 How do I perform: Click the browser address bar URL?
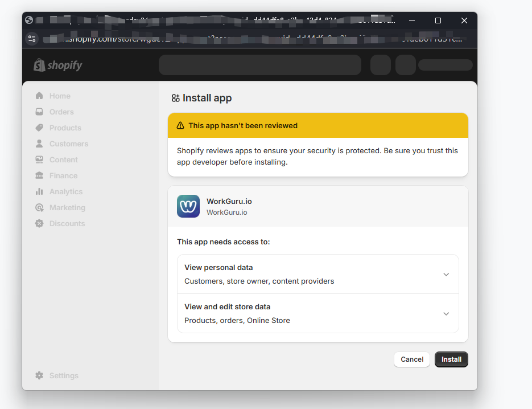click(253, 39)
